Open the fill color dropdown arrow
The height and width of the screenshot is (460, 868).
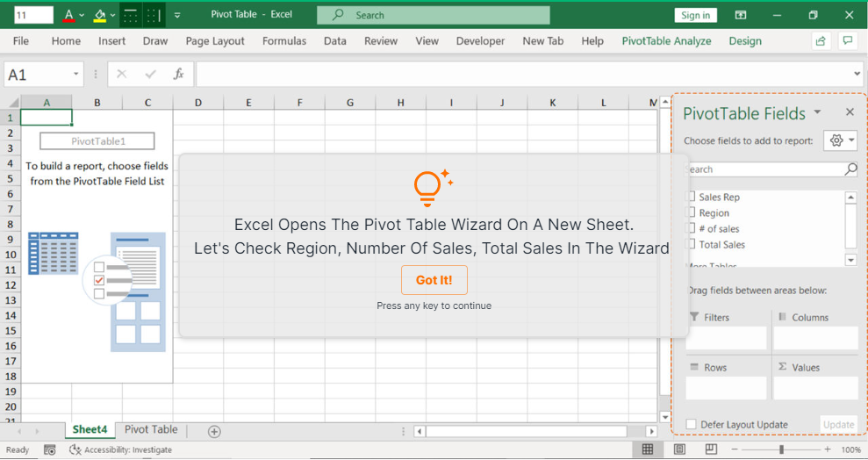[112, 15]
